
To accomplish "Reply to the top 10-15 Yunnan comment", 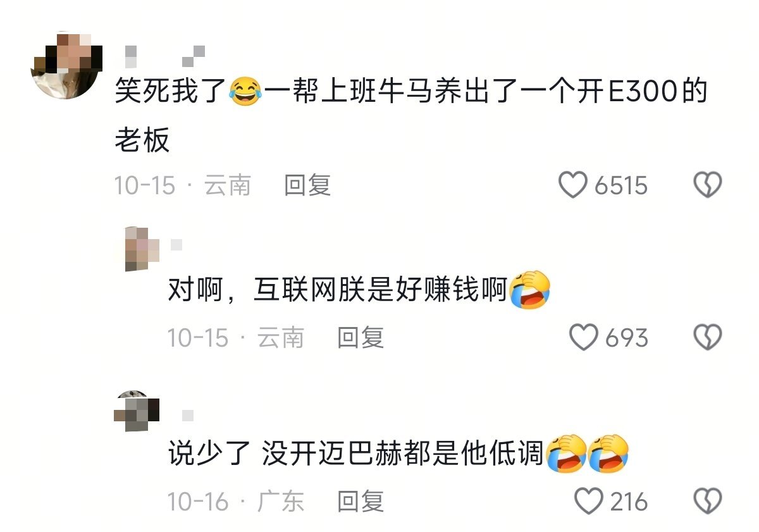I will [307, 185].
